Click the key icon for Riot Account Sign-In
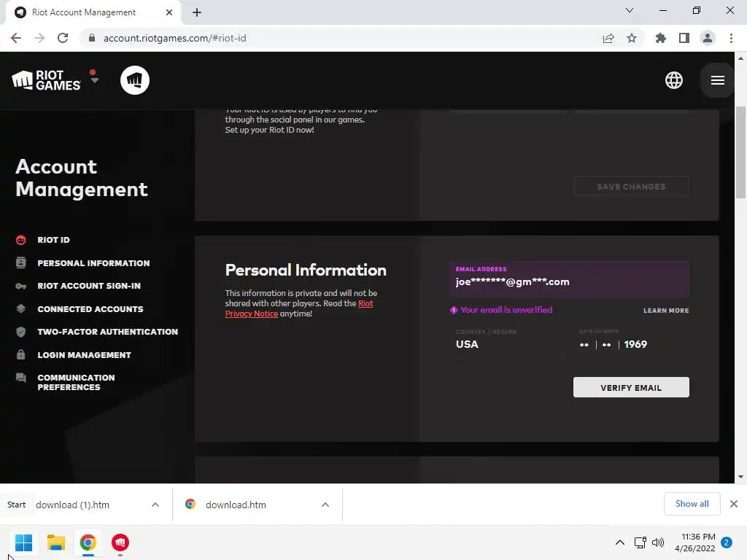The height and width of the screenshot is (560, 747). click(x=20, y=286)
